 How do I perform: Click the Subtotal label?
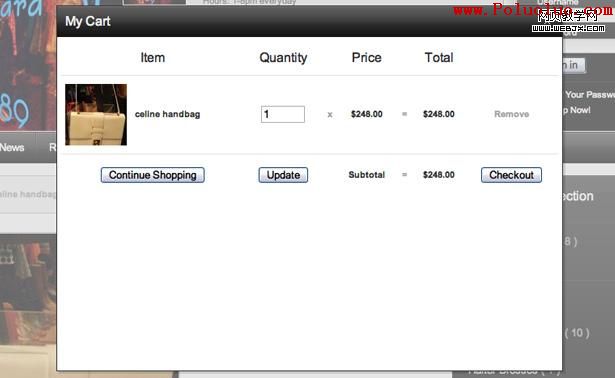coord(367,175)
